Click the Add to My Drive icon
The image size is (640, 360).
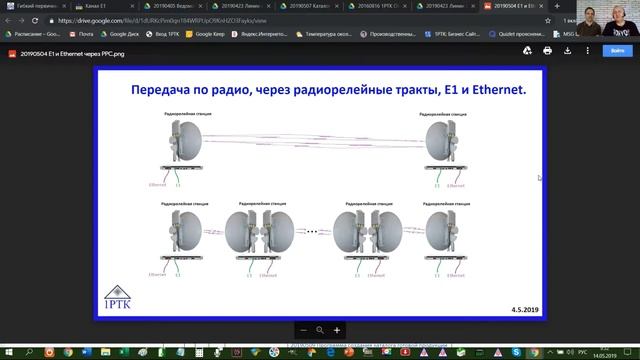[527, 51]
